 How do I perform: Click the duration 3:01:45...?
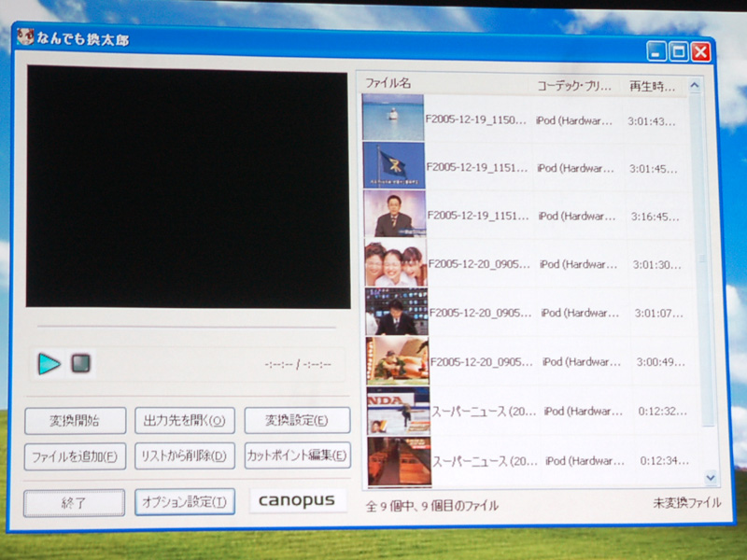[x=653, y=170]
